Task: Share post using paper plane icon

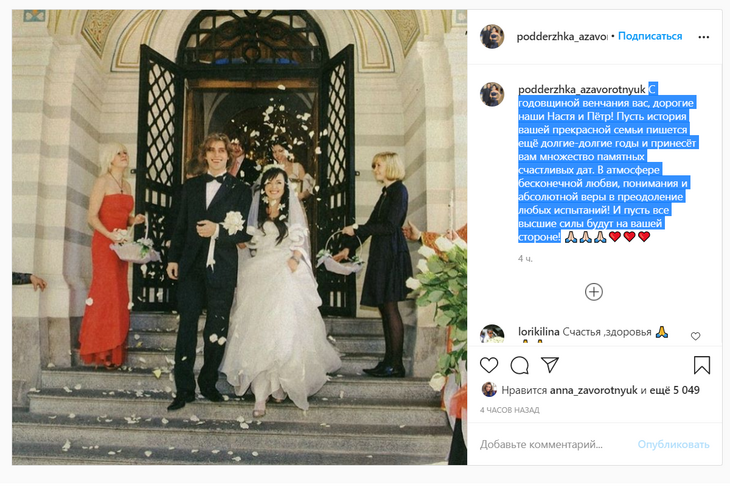Action: click(550, 365)
